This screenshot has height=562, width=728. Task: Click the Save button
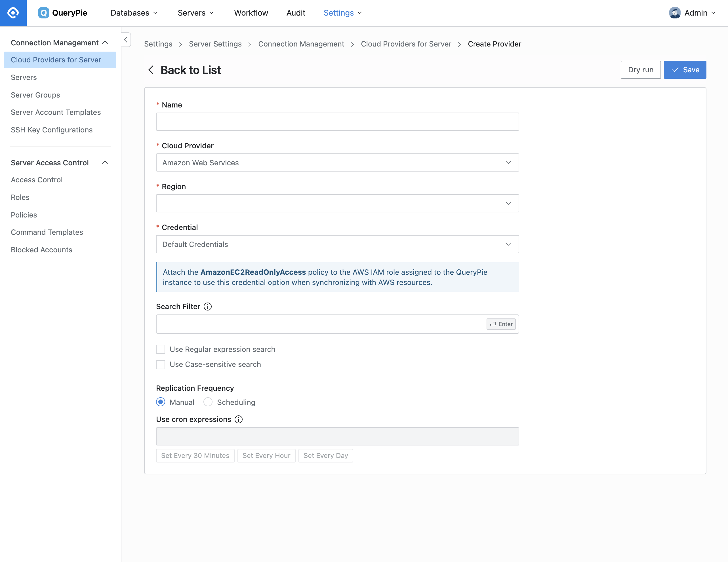(685, 70)
